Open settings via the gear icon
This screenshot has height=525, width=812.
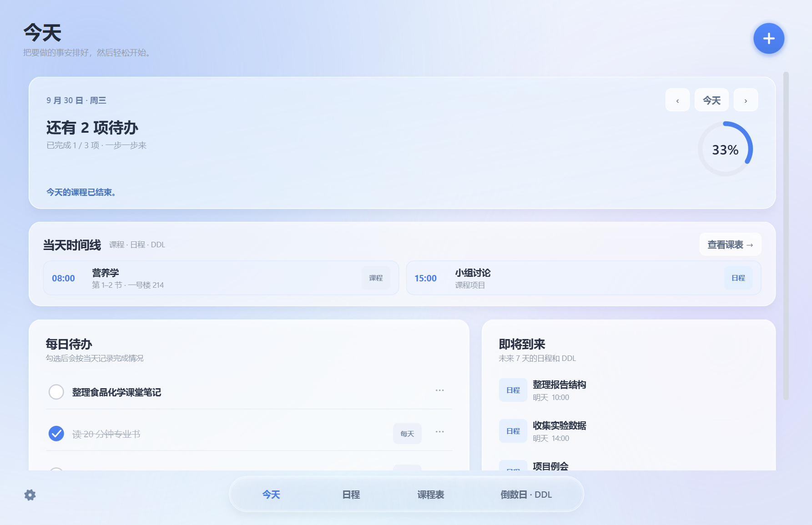point(30,495)
